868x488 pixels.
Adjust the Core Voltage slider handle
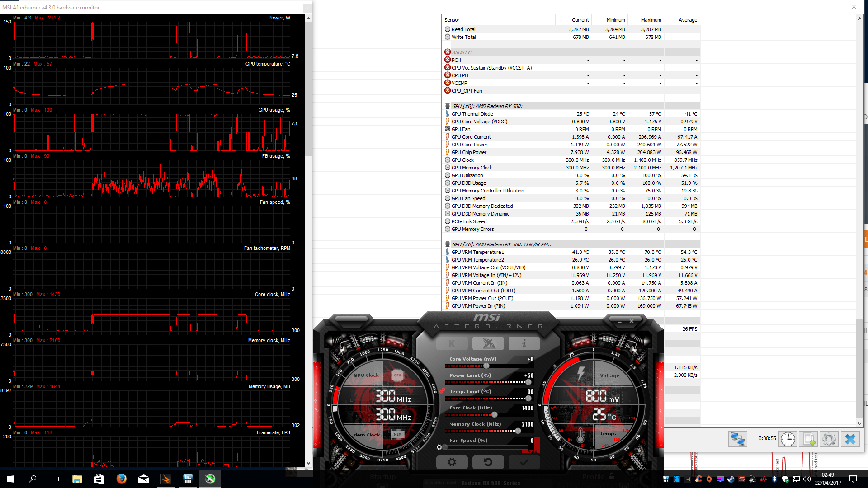tap(486, 366)
